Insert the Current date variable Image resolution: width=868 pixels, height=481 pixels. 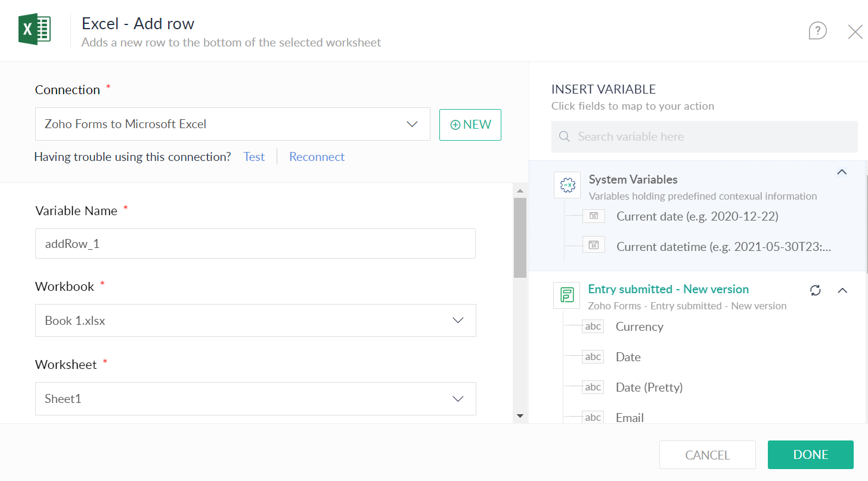click(x=697, y=216)
